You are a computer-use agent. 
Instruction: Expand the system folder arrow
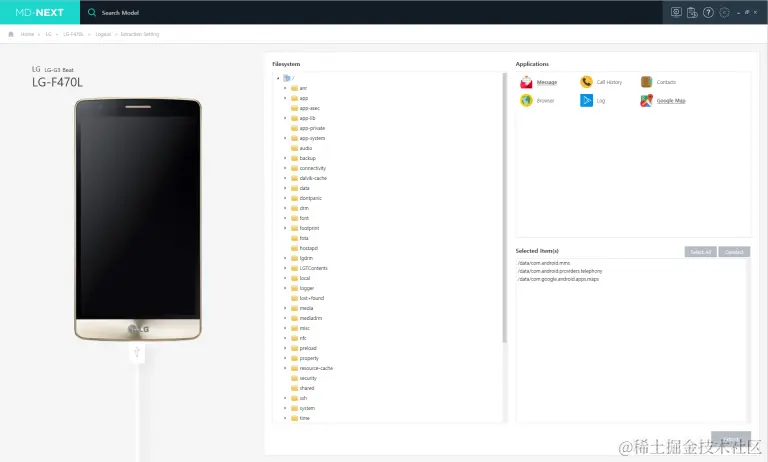[285, 408]
